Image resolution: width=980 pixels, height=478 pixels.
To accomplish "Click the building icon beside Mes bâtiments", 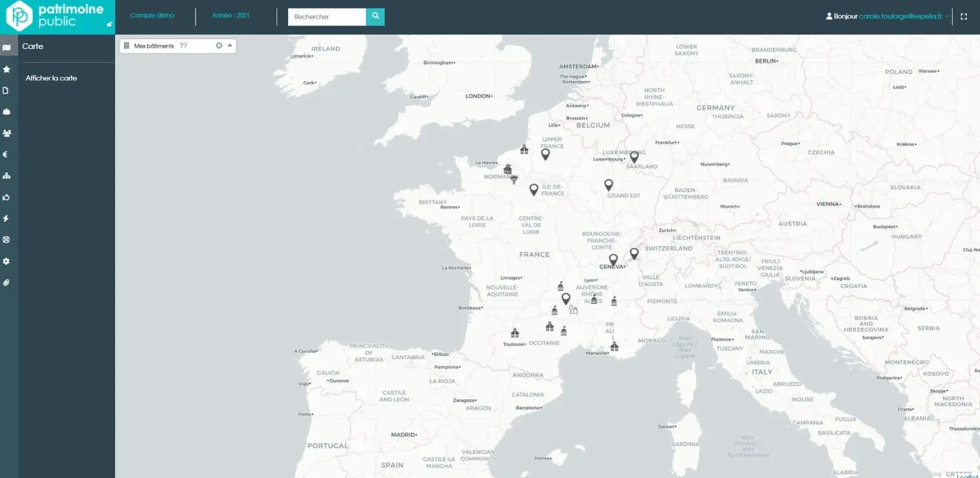I will pyautogui.click(x=128, y=45).
